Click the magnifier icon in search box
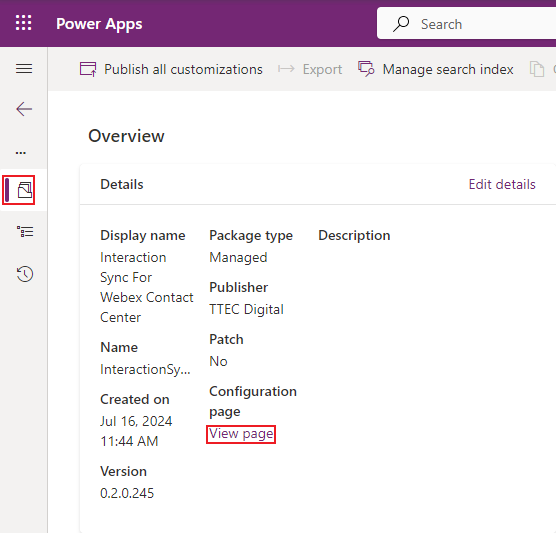 [401, 24]
